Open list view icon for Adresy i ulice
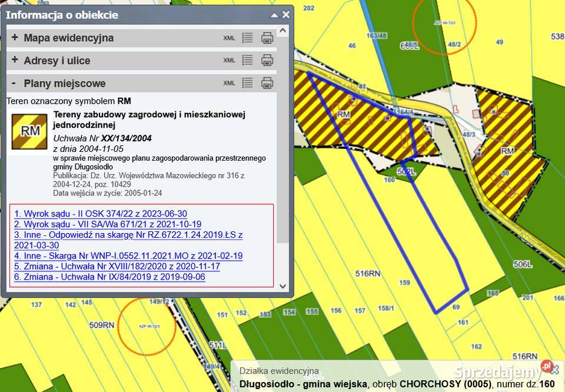The width and height of the screenshot is (565, 392). tap(248, 60)
